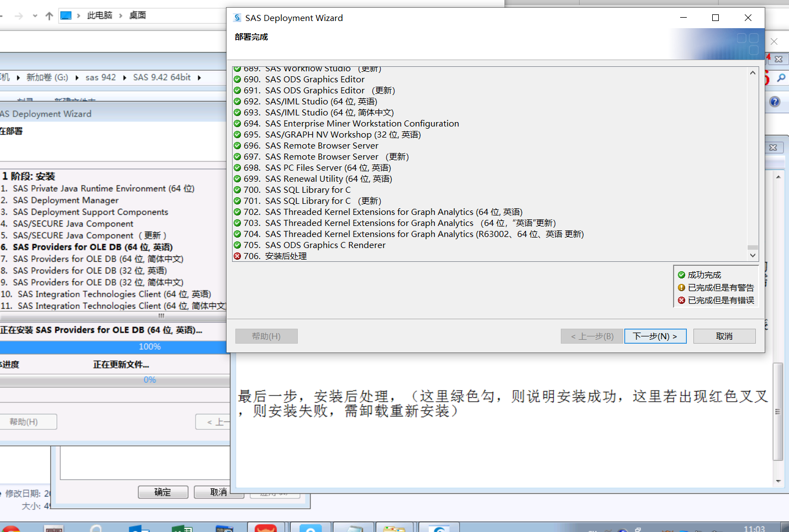Select bold row 6 SAS Providers for OLE DB
The height and width of the screenshot is (532, 789).
point(87,247)
